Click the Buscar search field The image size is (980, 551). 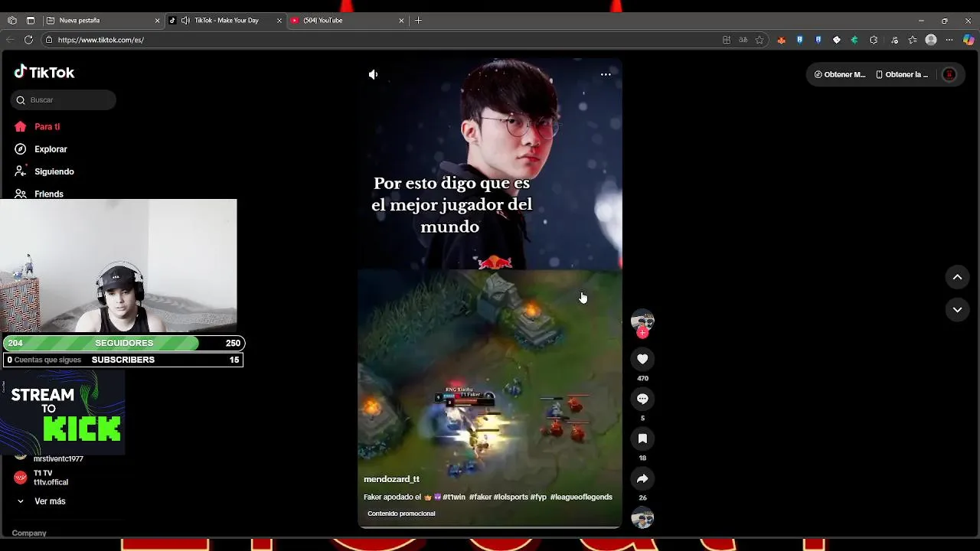pos(64,99)
